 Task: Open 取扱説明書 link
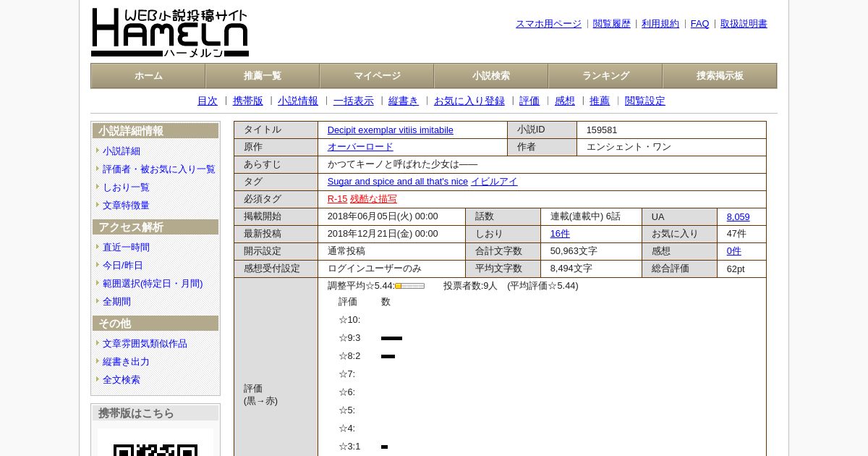tap(744, 24)
